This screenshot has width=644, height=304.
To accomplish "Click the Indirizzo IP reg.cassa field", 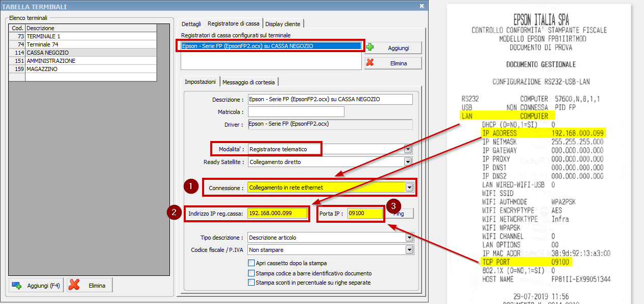I will 277,213.
